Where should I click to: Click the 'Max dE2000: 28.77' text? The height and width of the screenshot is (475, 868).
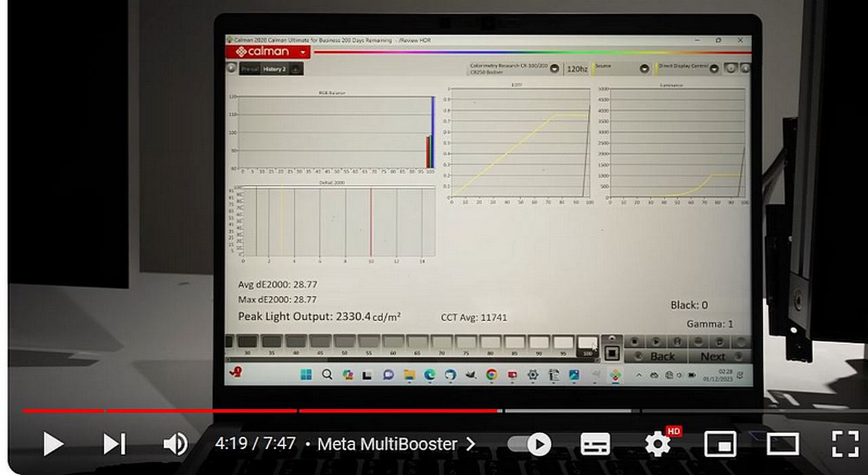pyautogui.click(x=277, y=300)
